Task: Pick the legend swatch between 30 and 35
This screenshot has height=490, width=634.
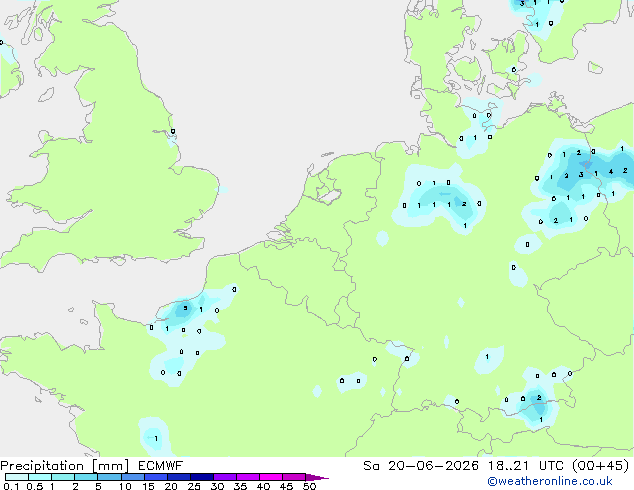Action: tap(225, 477)
